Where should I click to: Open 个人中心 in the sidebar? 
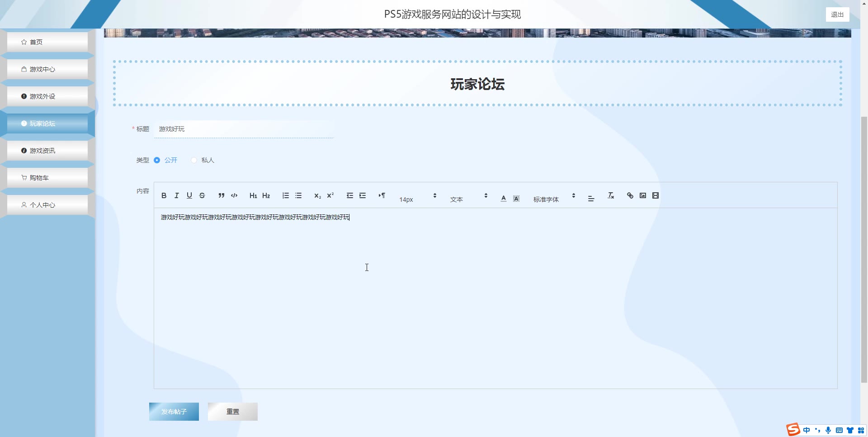pyautogui.click(x=47, y=205)
